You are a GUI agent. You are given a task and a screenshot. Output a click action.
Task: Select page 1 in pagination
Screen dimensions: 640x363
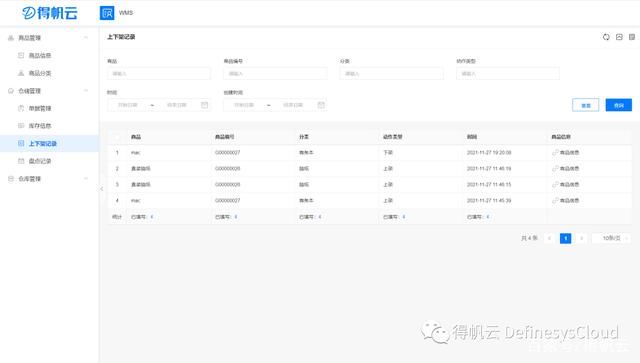(x=565, y=238)
